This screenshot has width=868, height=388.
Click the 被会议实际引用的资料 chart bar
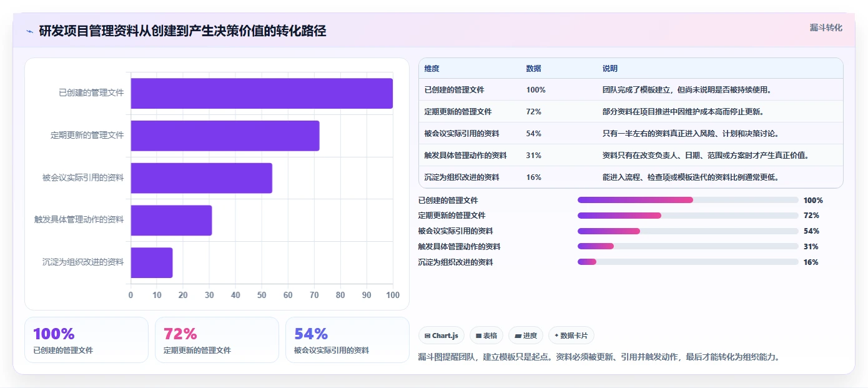coord(201,178)
